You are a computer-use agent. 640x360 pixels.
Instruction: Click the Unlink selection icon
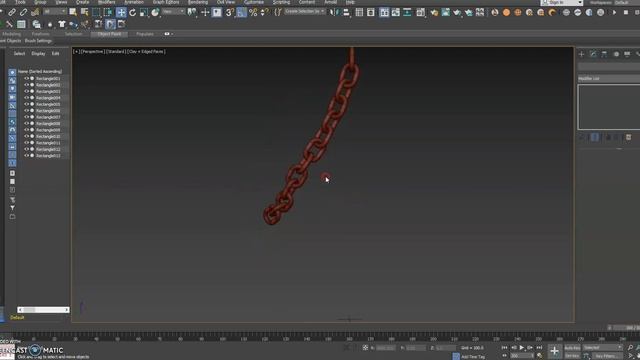coord(23,13)
